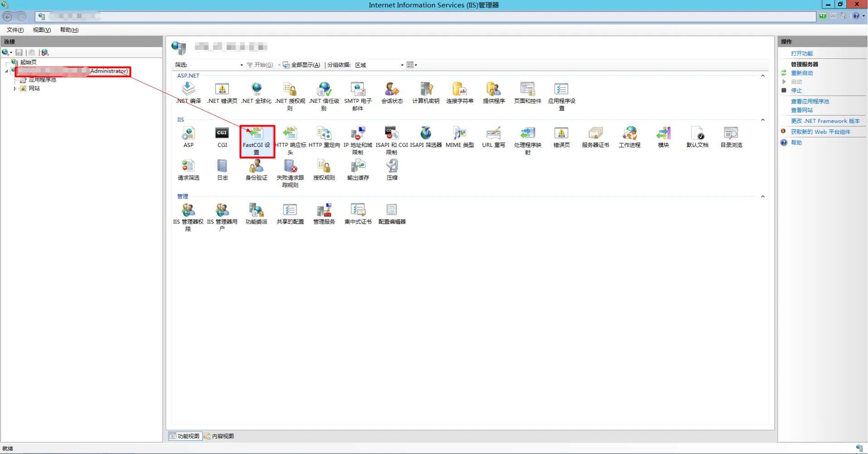This screenshot has height=454, width=868.
Task: Click 获取新的 Web 平台组件 link
Action: click(820, 132)
